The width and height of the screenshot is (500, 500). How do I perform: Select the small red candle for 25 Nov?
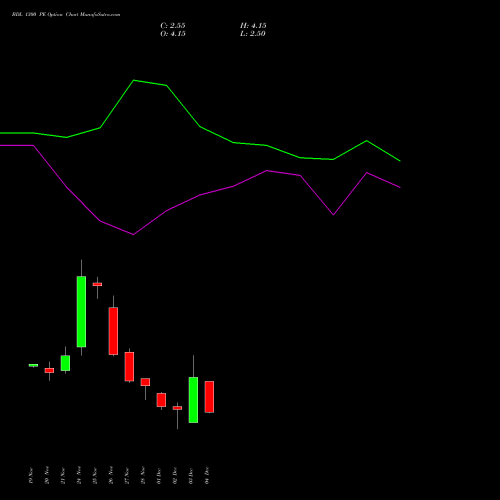97,284
